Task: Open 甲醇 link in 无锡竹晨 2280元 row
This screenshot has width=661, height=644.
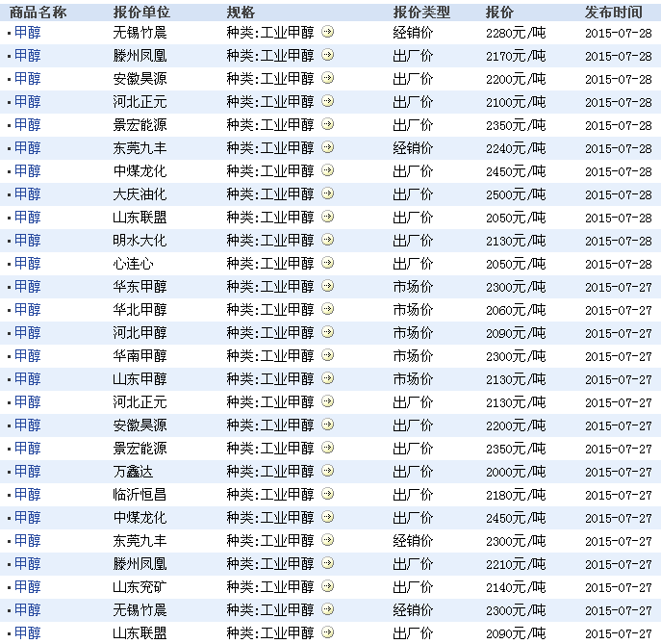Action: click(27, 33)
